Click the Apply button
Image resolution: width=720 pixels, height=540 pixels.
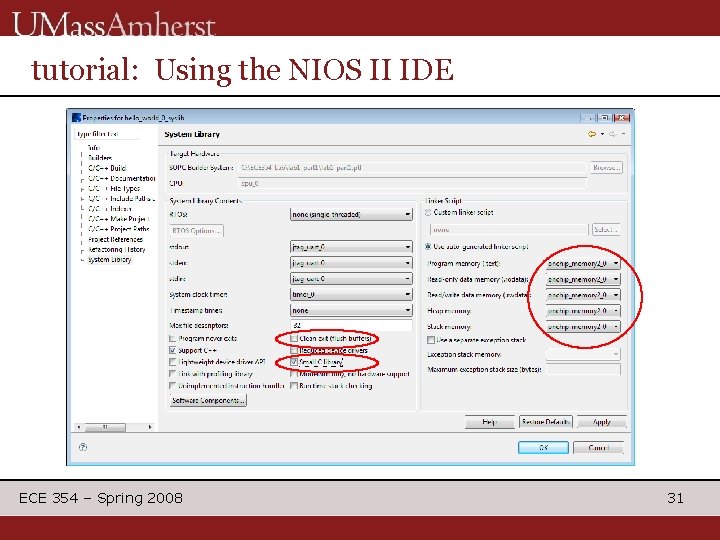(x=602, y=422)
